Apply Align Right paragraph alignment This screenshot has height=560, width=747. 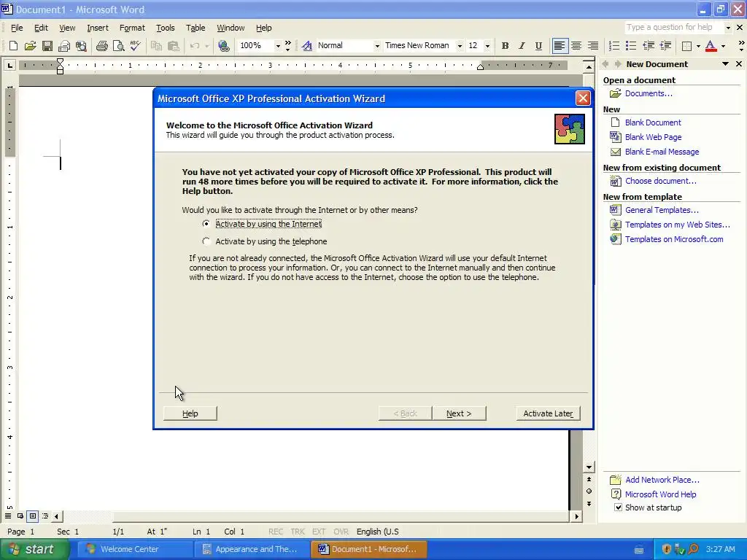[x=593, y=46]
